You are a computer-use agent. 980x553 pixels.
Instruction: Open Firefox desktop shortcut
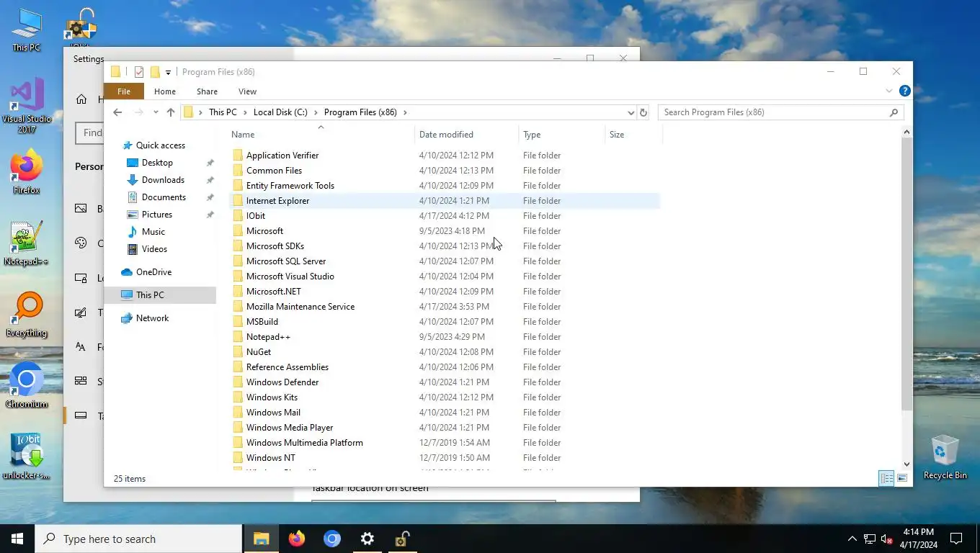(27, 173)
